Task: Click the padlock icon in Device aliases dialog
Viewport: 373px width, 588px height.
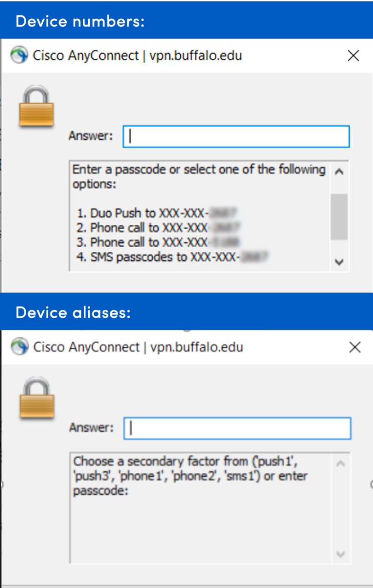Action: click(x=37, y=398)
